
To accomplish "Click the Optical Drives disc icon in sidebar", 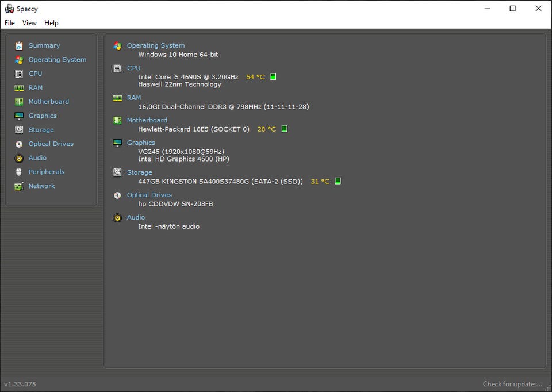I will (19, 144).
